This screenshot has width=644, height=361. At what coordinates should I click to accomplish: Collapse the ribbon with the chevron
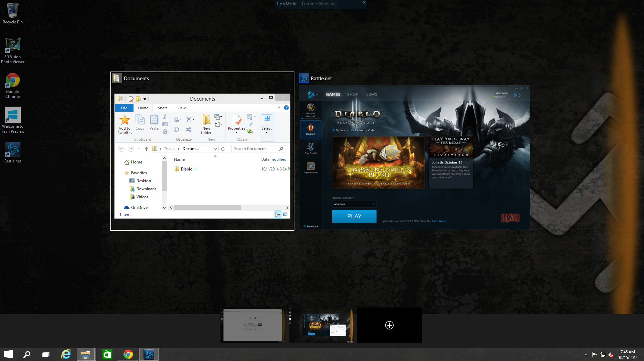click(x=279, y=108)
